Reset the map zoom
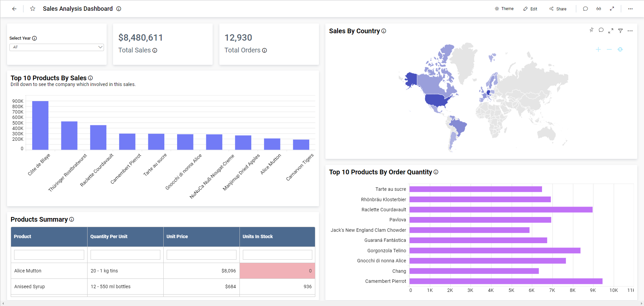This screenshot has width=644, height=306. click(x=620, y=49)
